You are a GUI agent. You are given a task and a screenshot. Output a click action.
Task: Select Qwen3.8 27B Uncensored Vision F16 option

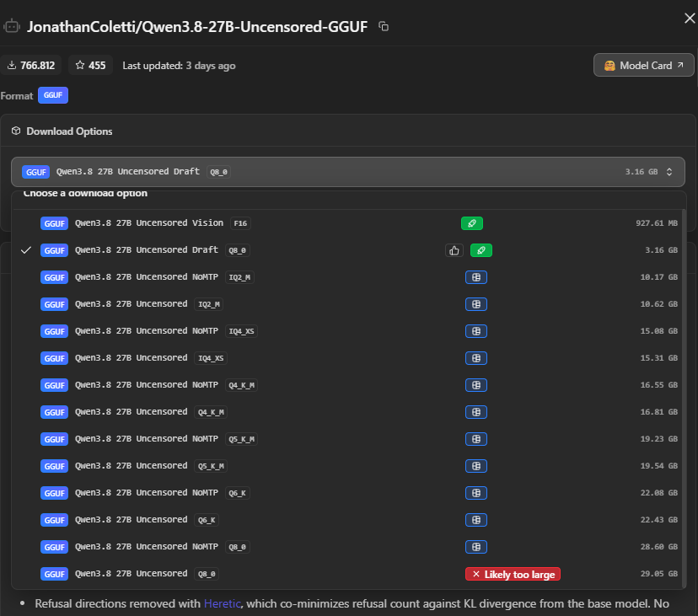pos(350,223)
